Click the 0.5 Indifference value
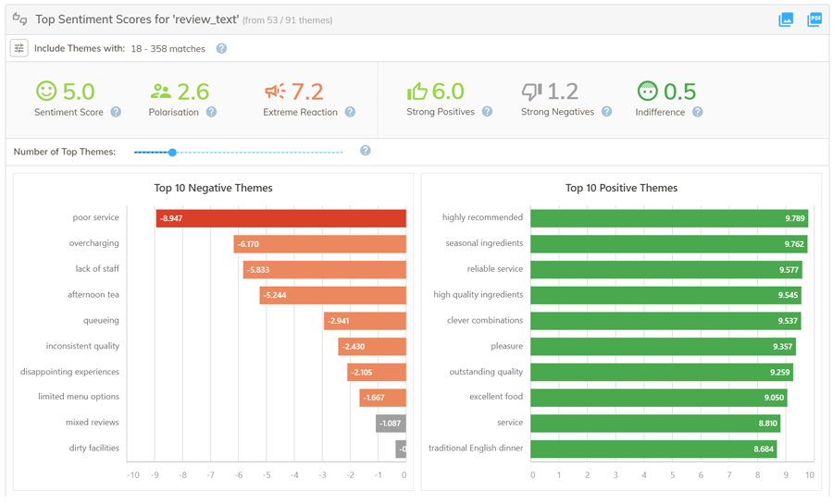Image resolution: width=833 pixels, height=504 pixels. tap(679, 92)
